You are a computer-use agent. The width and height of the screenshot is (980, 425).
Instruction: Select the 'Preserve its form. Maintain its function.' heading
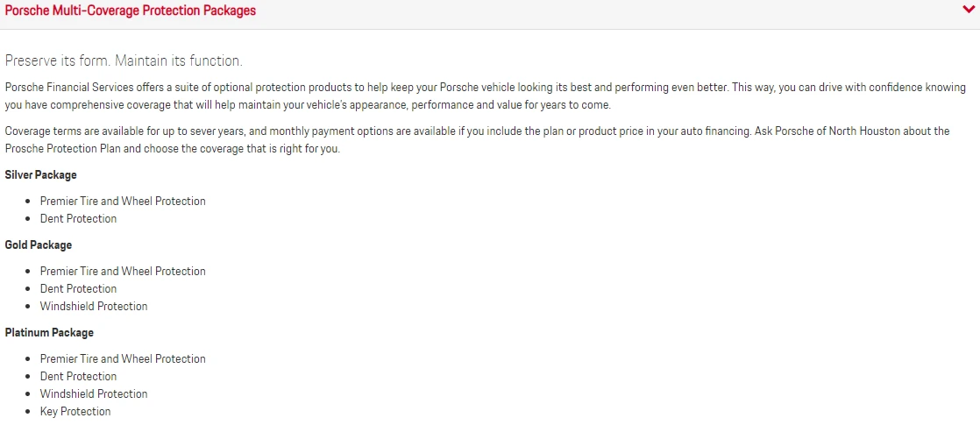click(124, 60)
